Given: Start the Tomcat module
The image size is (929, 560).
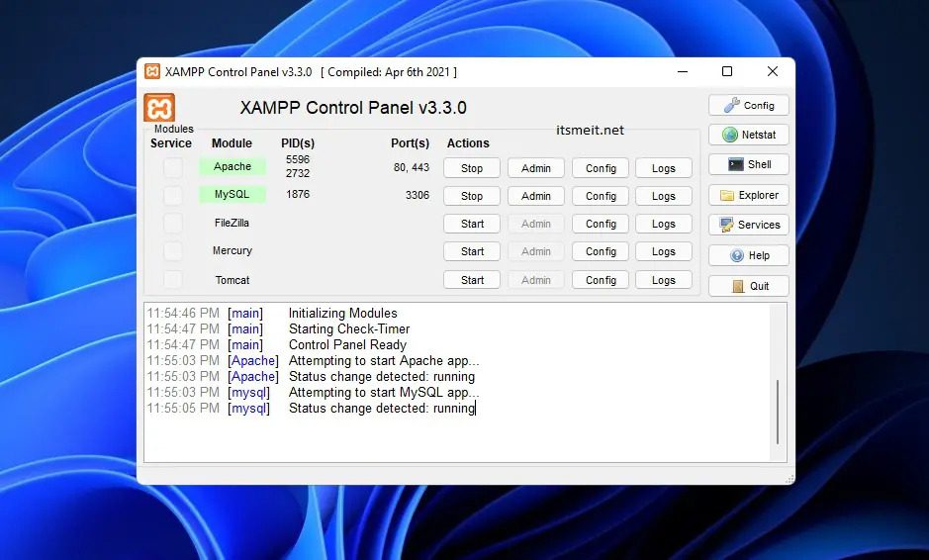Looking at the screenshot, I should [x=472, y=280].
